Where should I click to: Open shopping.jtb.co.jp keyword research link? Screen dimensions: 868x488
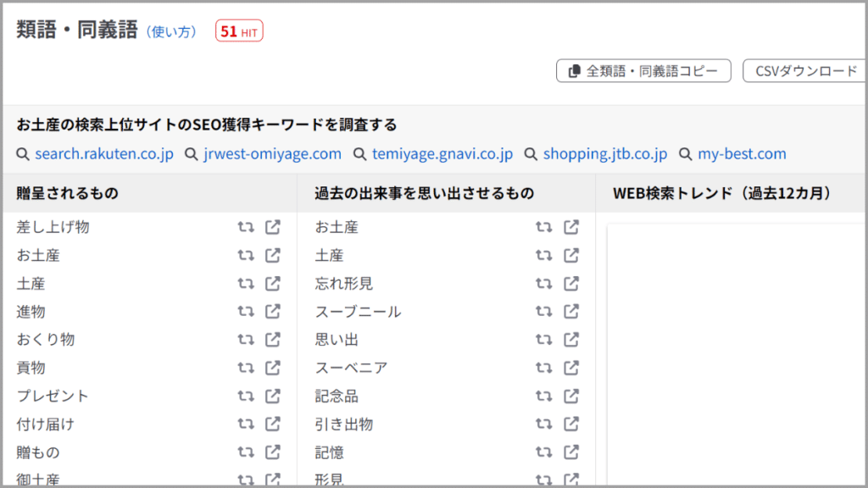click(x=605, y=154)
